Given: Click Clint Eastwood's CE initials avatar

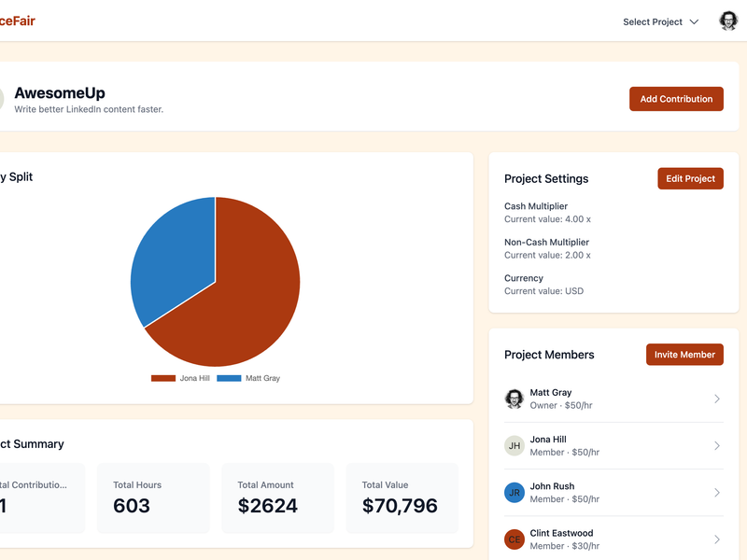Looking at the screenshot, I should (514, 539).
